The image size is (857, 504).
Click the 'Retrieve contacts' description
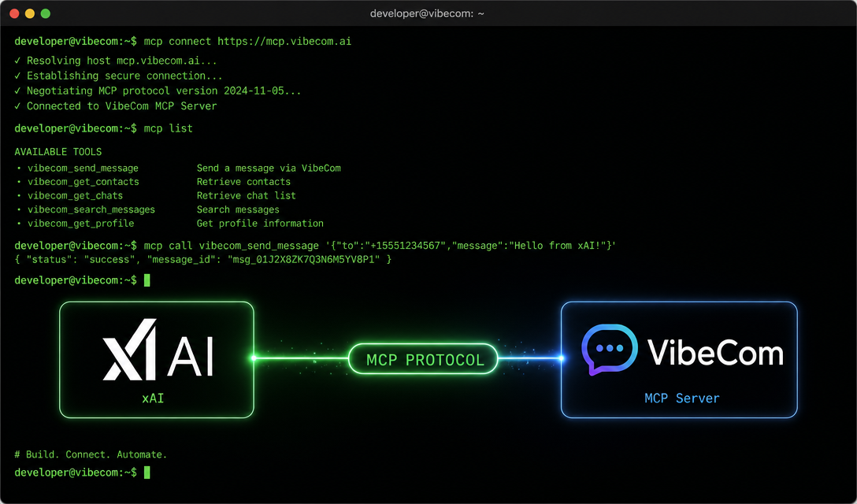click(x=243, y=182)
